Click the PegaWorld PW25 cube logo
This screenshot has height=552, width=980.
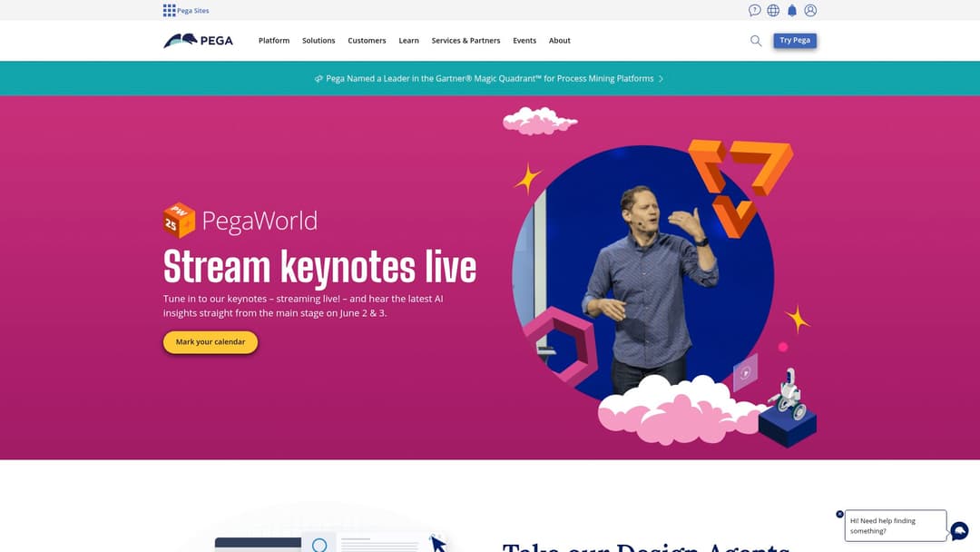click(179, 220)
